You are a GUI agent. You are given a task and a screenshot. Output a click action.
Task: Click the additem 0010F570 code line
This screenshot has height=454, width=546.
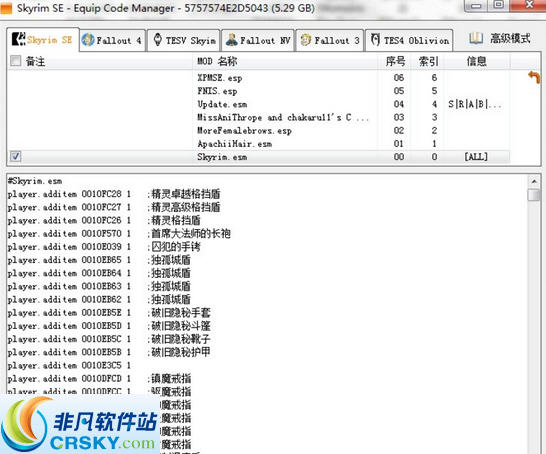(119, 233)
